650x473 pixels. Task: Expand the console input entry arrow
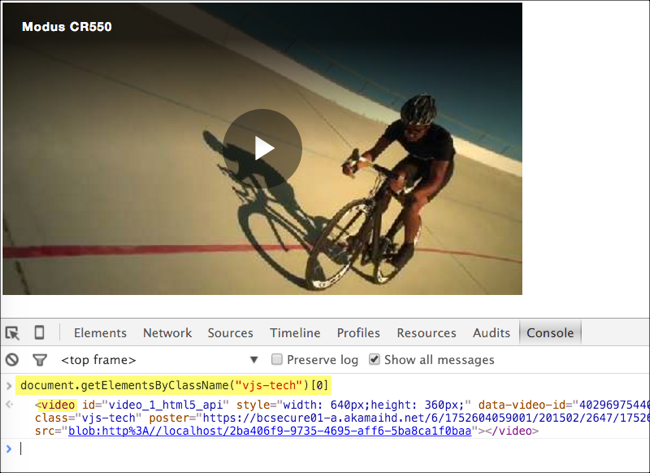10,386
